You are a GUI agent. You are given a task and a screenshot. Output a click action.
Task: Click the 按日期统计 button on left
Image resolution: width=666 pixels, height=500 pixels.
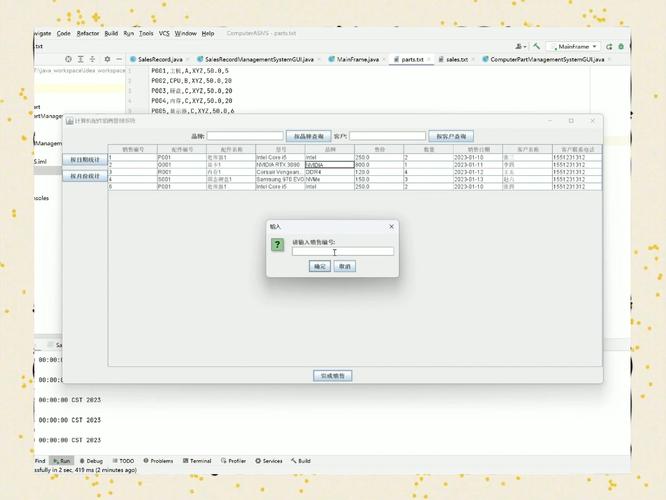(85, 159)
